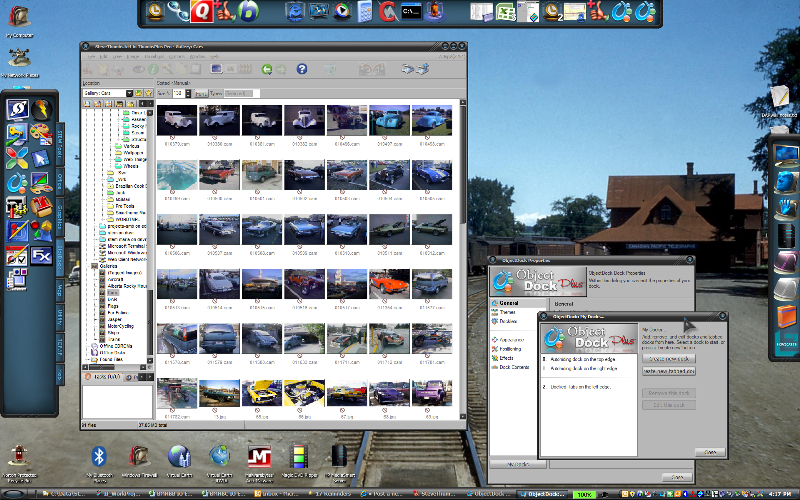Launch Internet Explorer from the top dock
Viewport: 800px width, 500px height.
(x=295, y=12)
